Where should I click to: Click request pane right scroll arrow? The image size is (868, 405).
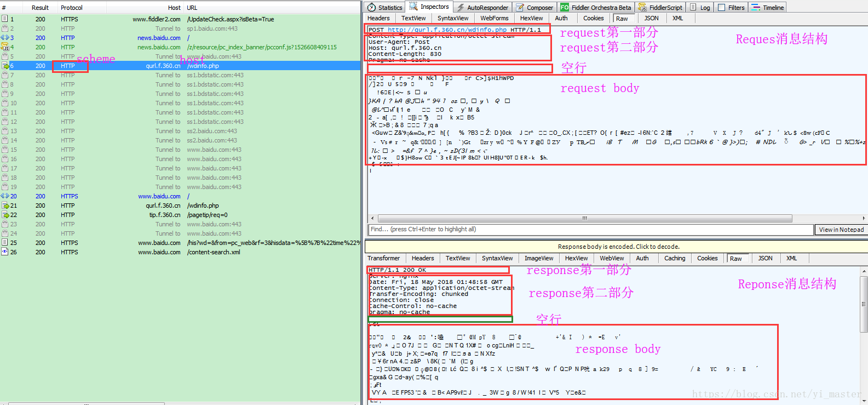pyautogui.click(x=864, y=218)
